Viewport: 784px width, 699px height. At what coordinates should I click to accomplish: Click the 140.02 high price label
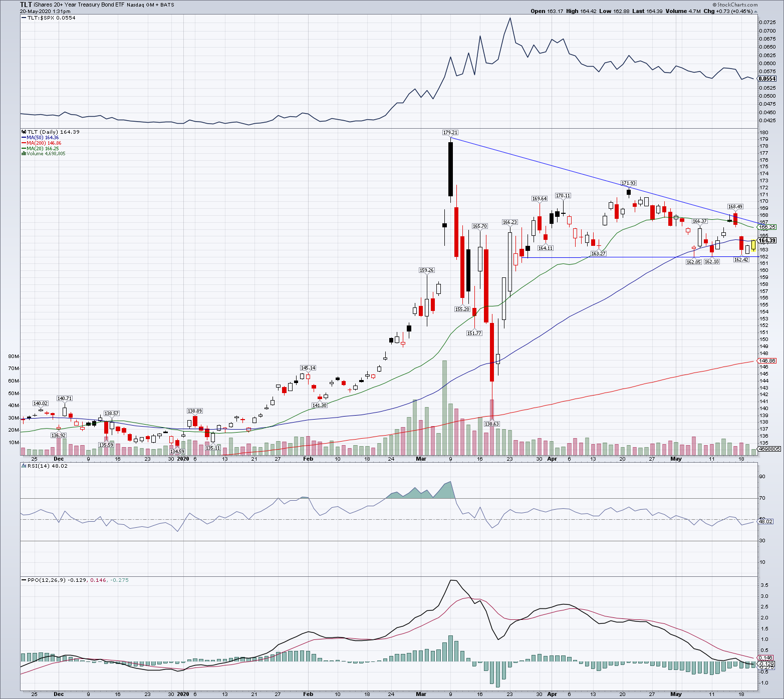[x=41, y=404]
